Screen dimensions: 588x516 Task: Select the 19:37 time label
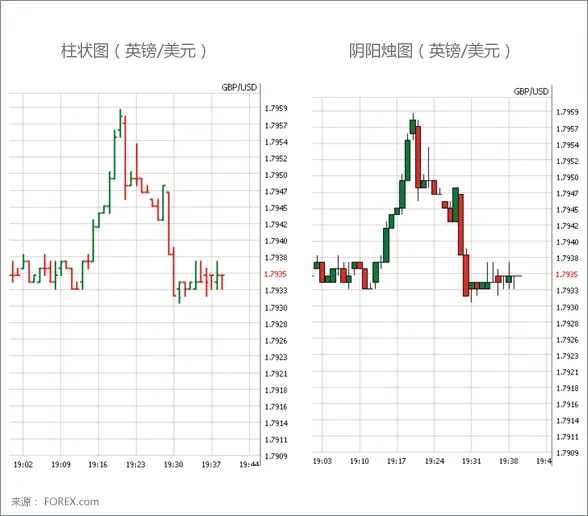point(211,465)
